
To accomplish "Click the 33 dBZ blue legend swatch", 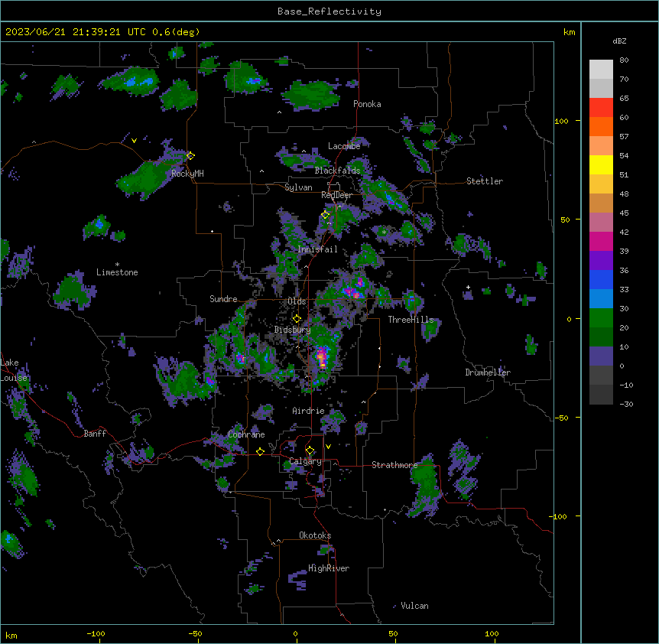I will pos(601,280).
